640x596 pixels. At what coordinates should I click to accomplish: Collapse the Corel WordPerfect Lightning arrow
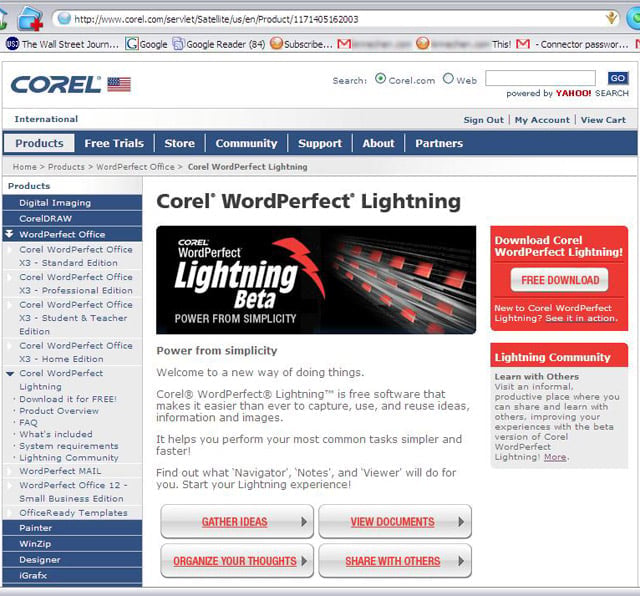10,373
